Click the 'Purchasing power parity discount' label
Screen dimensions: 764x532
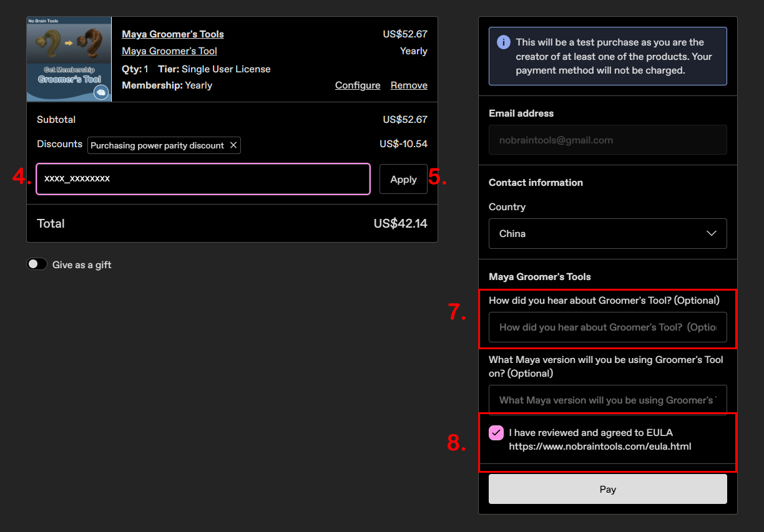pyautogui.click(x=157, y=145)
